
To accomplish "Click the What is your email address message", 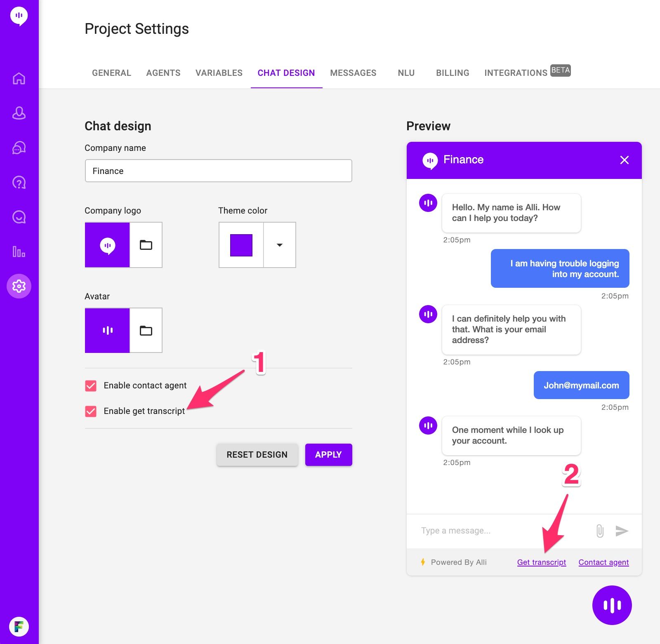I will 511,330.
